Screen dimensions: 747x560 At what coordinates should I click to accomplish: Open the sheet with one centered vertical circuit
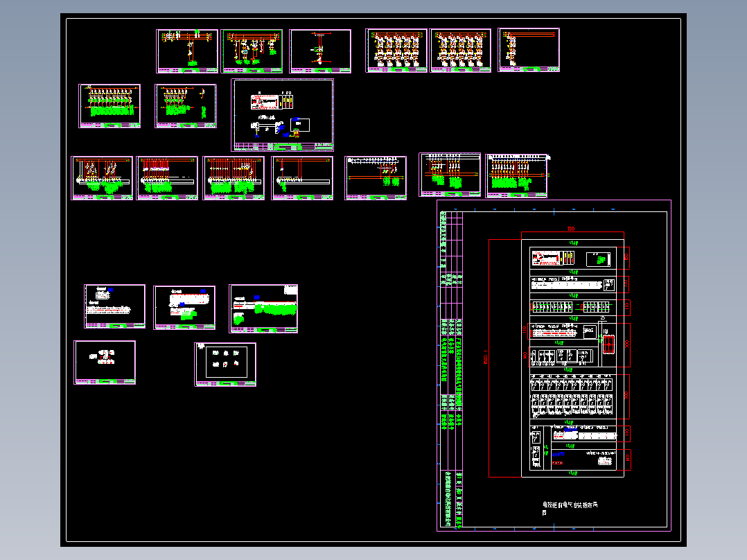[320, 51]
